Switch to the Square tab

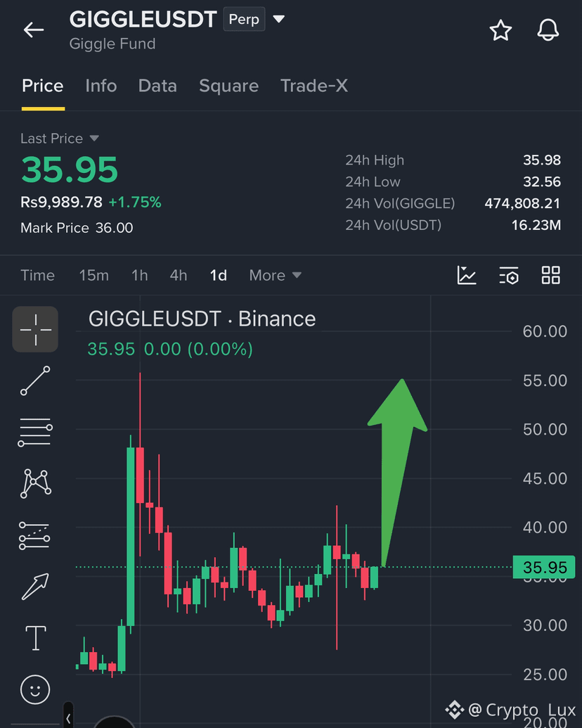point(228,86)
